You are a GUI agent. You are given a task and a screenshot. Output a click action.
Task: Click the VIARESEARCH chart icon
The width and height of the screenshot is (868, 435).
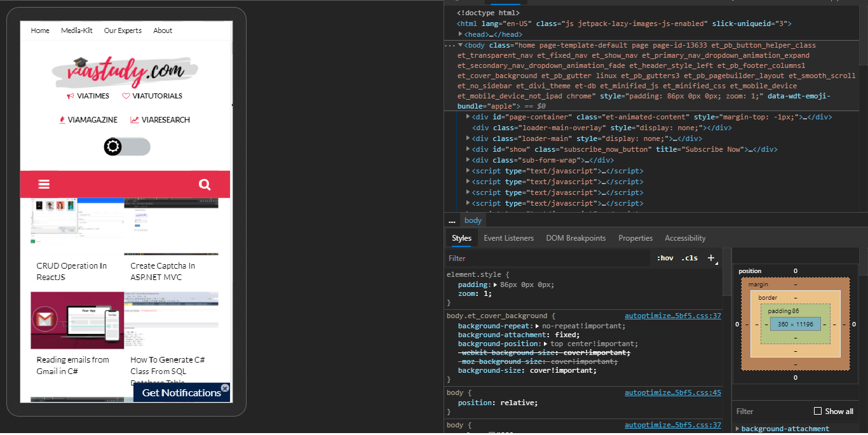tap(135, 119)
